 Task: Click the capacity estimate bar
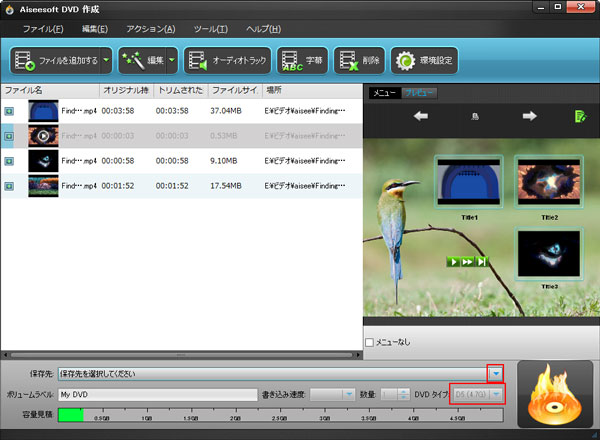tap(280, 415)
